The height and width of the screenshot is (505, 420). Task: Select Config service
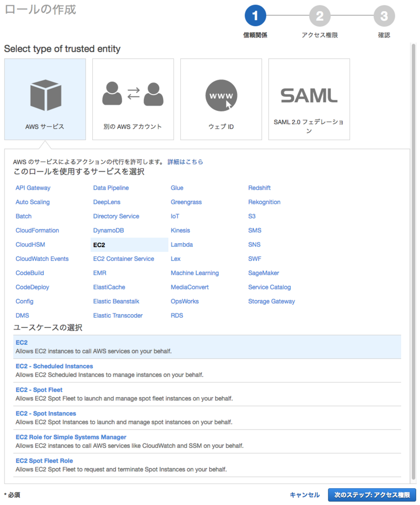(25, 301)
